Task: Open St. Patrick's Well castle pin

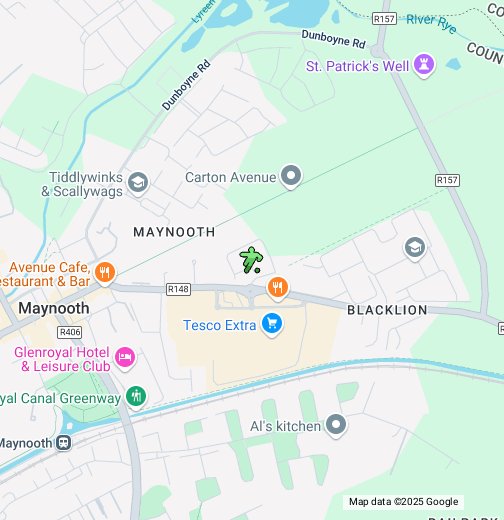Action: pyautogui.click(x=424, y=65)
